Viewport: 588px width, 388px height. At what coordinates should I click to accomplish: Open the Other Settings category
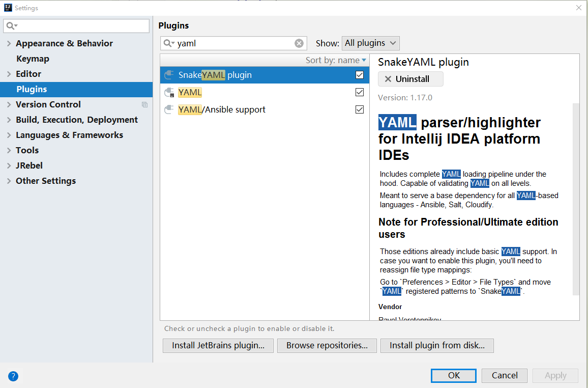(x=46, y=181)
